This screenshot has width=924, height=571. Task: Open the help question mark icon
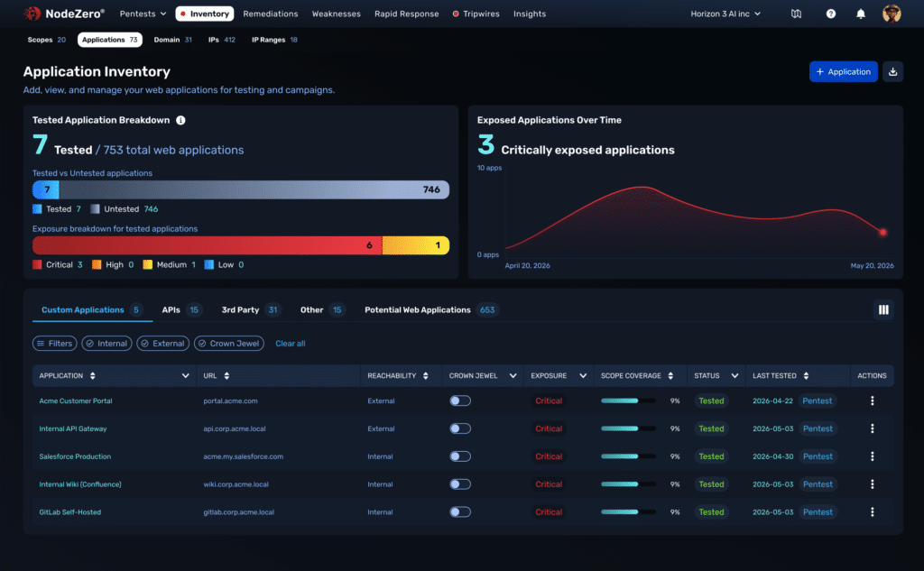[x=831, y=14]
